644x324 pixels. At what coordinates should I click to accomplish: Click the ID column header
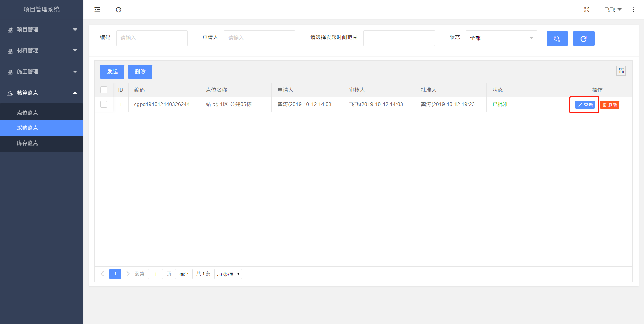[121, 90]
